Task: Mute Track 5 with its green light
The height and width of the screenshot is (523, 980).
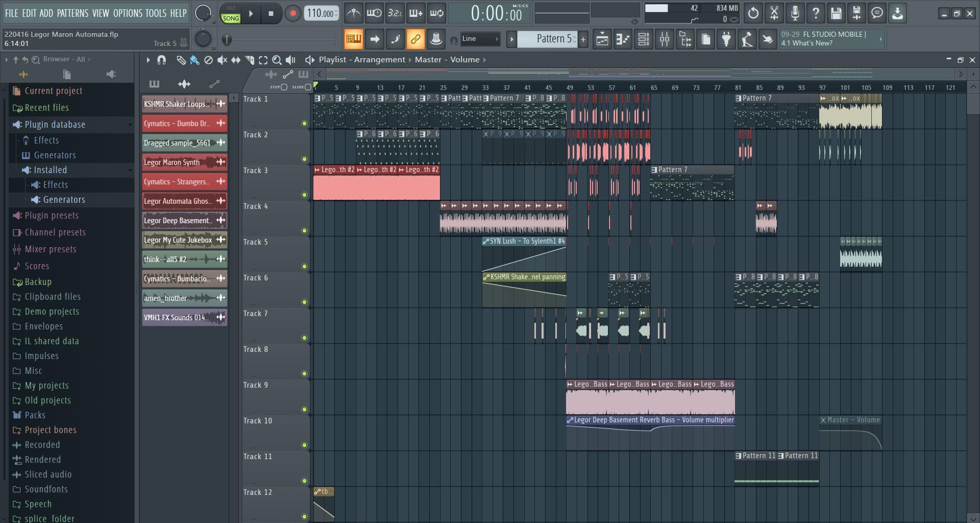Action: 304,266
